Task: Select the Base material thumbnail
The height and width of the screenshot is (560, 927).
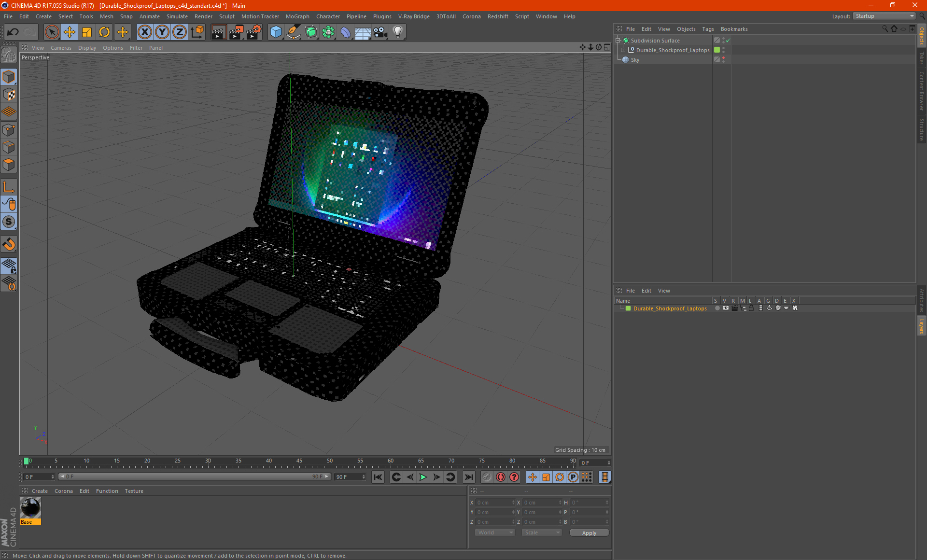Action: click(30, 508)
